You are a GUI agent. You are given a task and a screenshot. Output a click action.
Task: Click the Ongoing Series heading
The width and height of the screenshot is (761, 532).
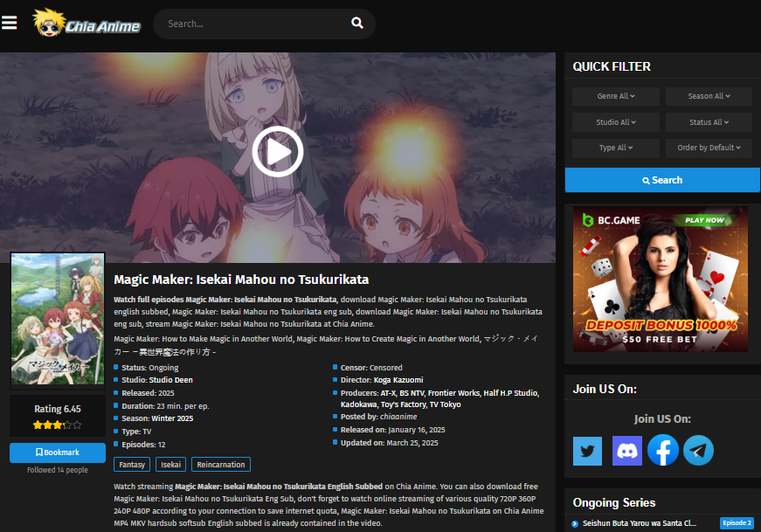click(x=614, y=502)
